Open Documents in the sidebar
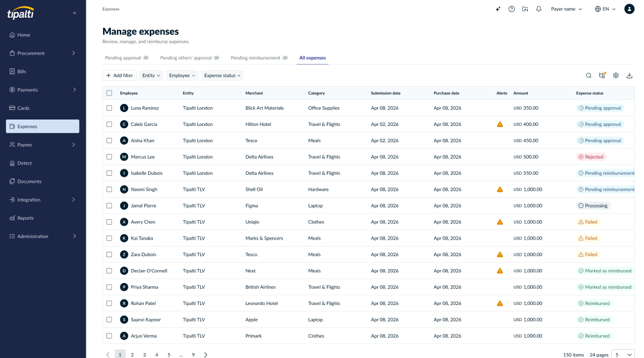This screenshot has height=358, width=644. click(x=42, y=181)
